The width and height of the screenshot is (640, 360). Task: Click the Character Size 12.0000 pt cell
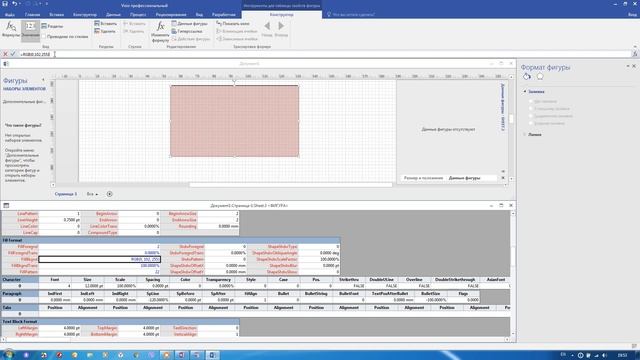click(87, 286)
